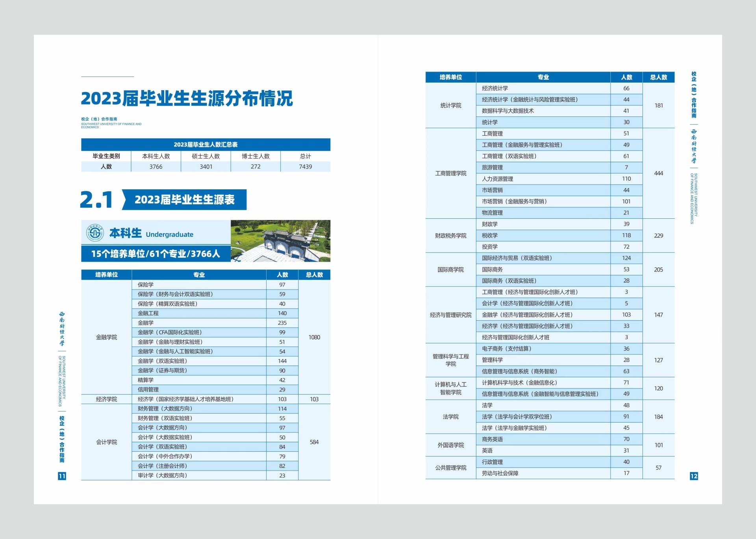Screen dimensions: 756x539
Task: Click the 投资学 major row
Action: [x=560, y=247]
